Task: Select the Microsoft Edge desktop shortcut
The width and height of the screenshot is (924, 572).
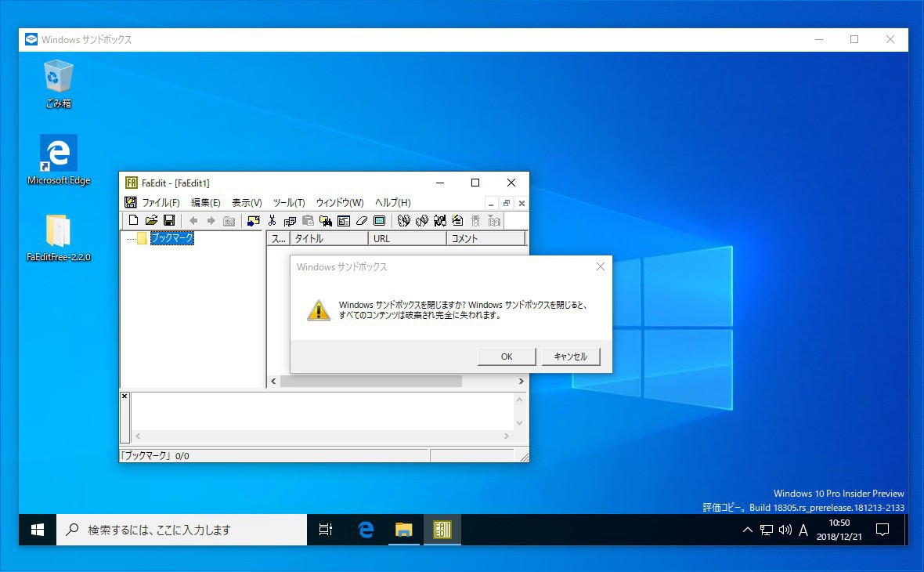Action: pos(59,160)
